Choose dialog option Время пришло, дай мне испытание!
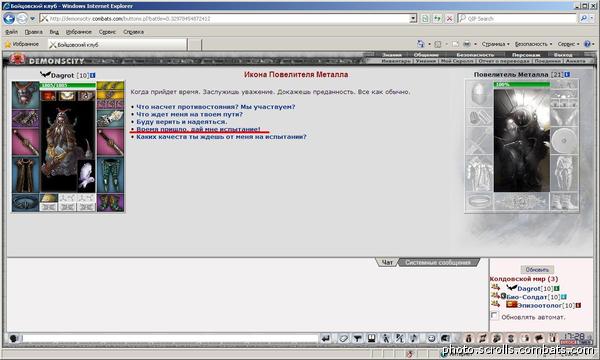The image size is (600, 360). [x=198, y=129]
